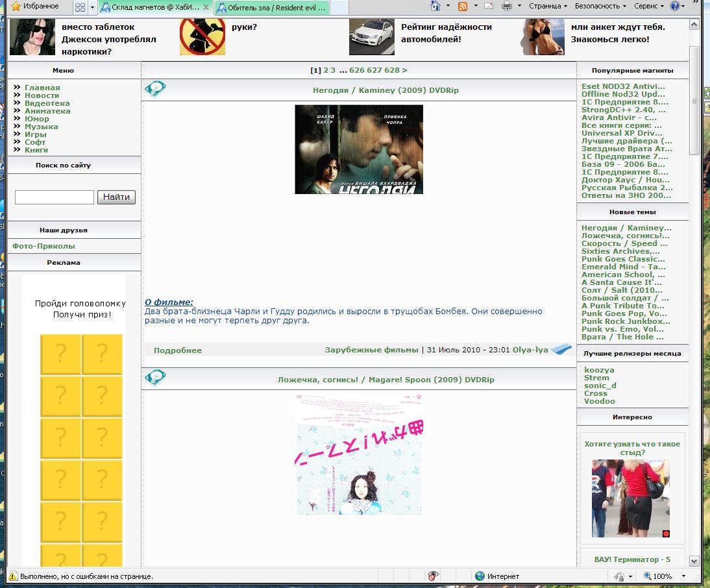Viewport: 710px width, 588px height.
Task: Open the Quick Tabs grid view
Action: coord(80,7)
